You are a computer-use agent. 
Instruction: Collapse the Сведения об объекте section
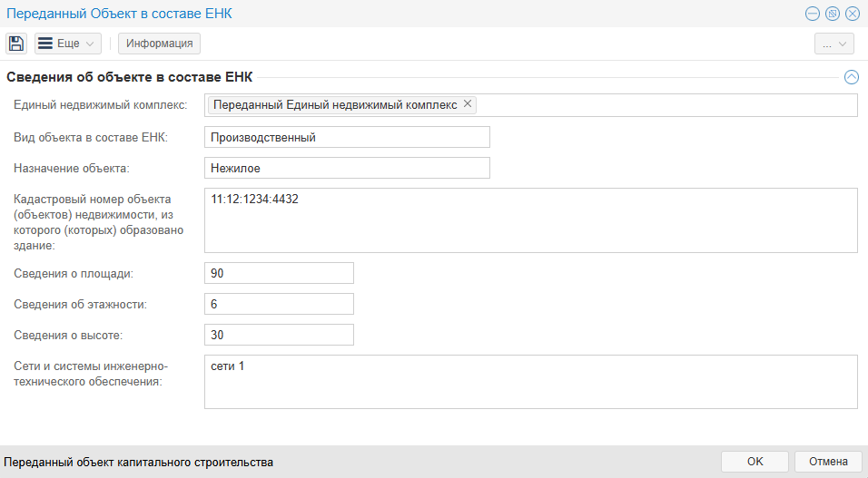pos(851,77)
